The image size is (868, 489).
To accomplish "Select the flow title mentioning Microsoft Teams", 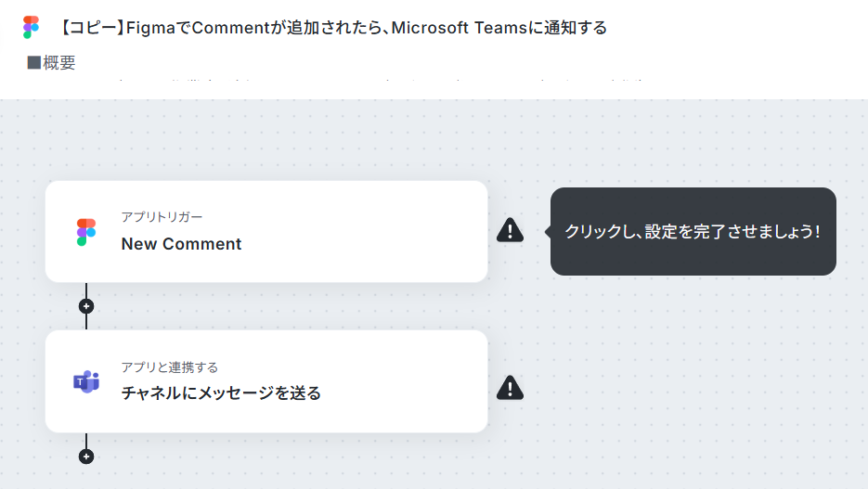I will coord(332,28).
